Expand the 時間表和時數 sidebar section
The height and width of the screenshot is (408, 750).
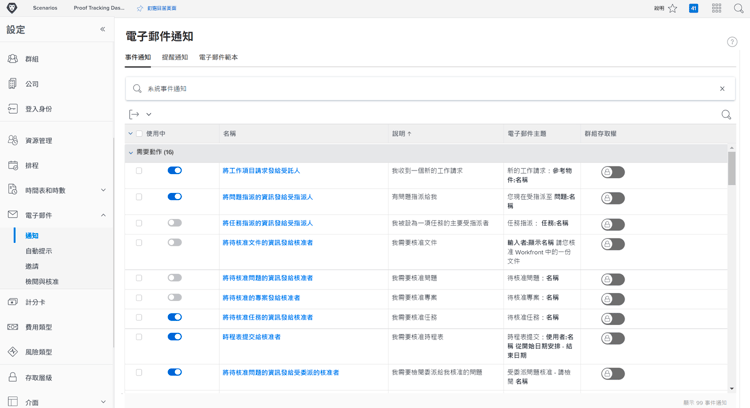click(103, 190)
